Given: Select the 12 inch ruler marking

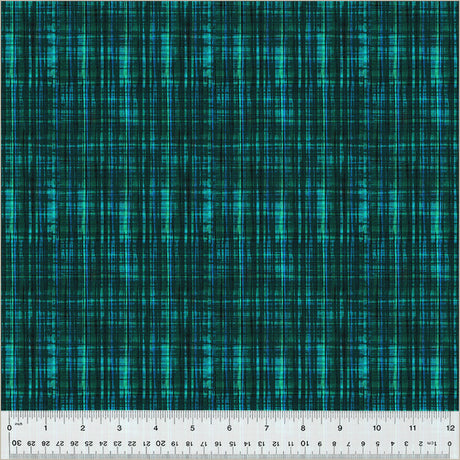Looking at the screenshot, I should [x=450, y=428].
